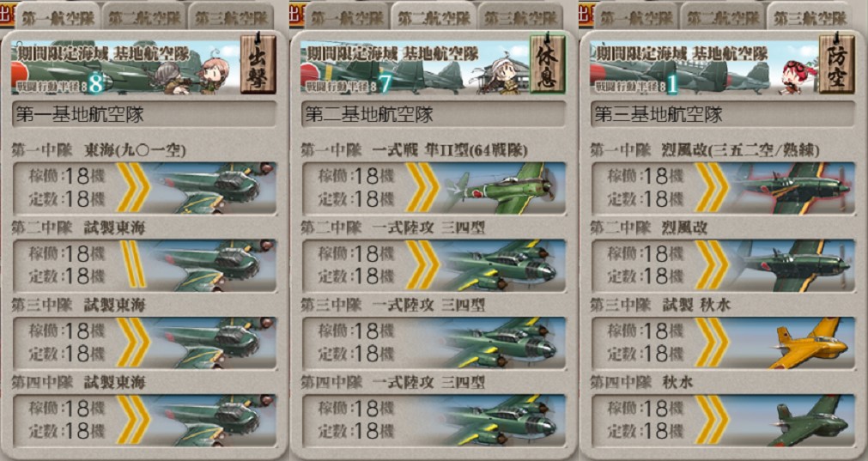The height and width of the screenshot is (461, 868).
Task: Toggle the 出撃 wooden sign on first air corps
Action: click(x=258, y=64)
